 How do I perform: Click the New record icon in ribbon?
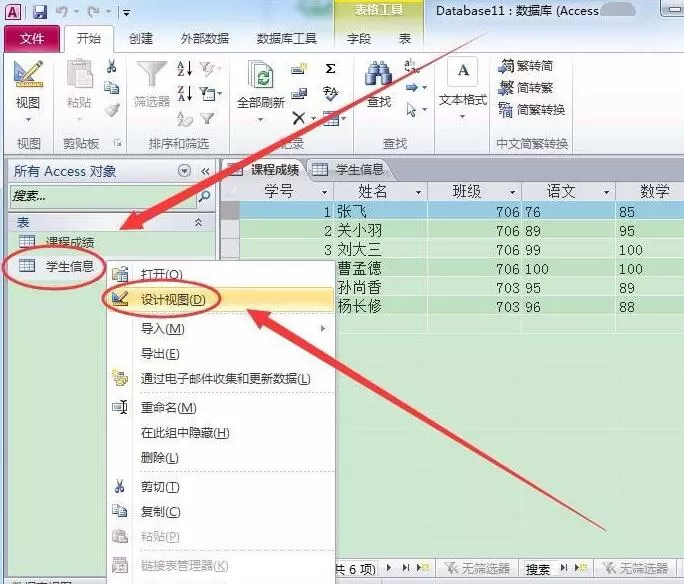pos(299,68)
